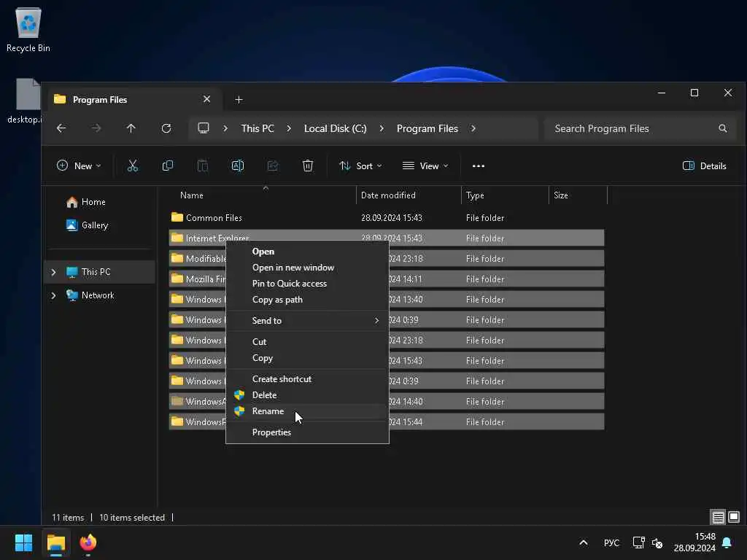Viewport: 747px width, 560px height.
Task: Choose Open in new window
Action: (x=307, y=268)
